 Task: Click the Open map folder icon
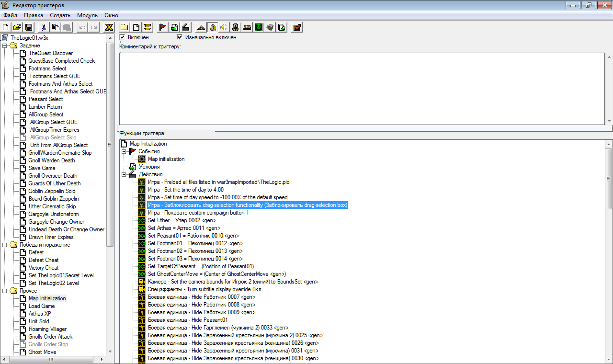point(17,27)
